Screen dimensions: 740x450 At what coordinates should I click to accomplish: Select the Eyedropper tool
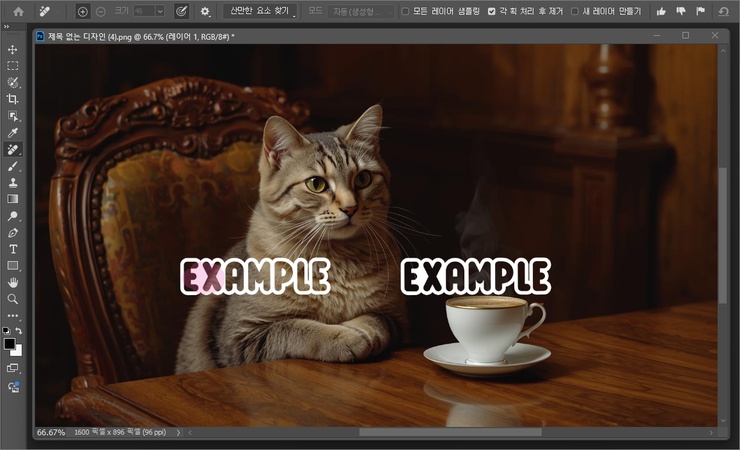pos(13,132)
